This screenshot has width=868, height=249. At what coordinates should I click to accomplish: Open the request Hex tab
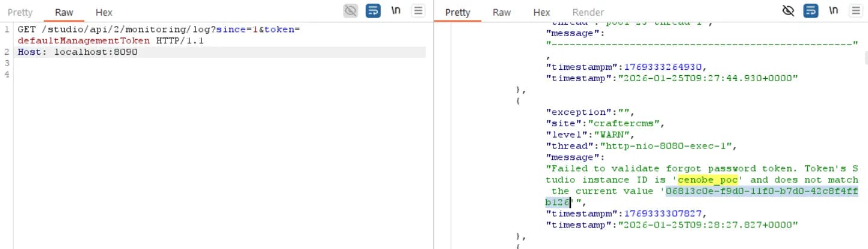point(103,12)
